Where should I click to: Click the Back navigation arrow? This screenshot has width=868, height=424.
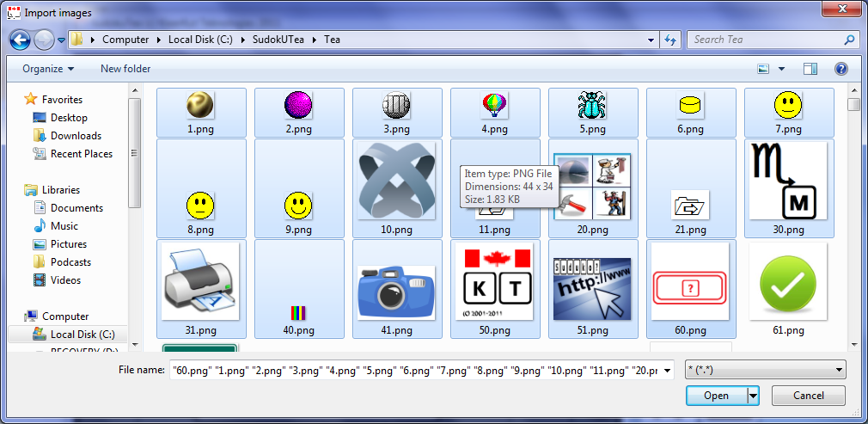[x=20, y=40]
